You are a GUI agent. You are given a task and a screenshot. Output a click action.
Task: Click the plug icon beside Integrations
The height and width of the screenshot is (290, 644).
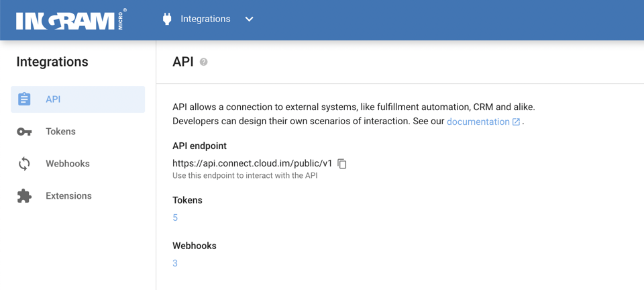tap(167, 19)
